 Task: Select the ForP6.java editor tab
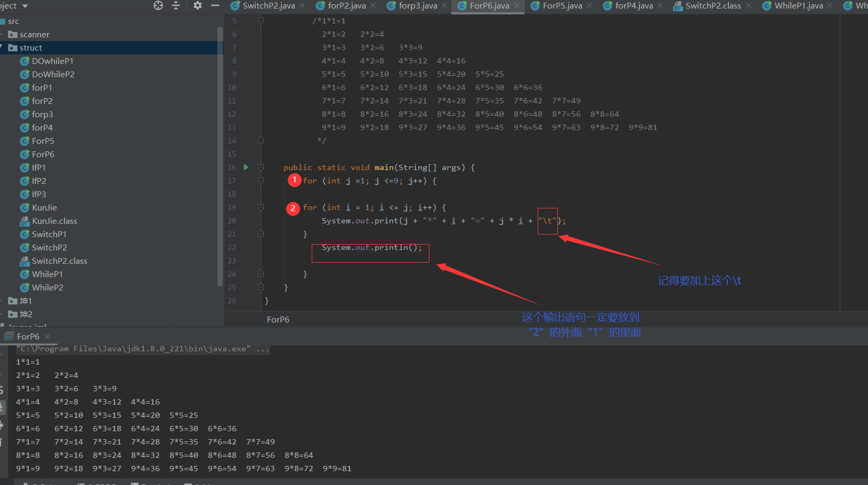click(490, 6)
